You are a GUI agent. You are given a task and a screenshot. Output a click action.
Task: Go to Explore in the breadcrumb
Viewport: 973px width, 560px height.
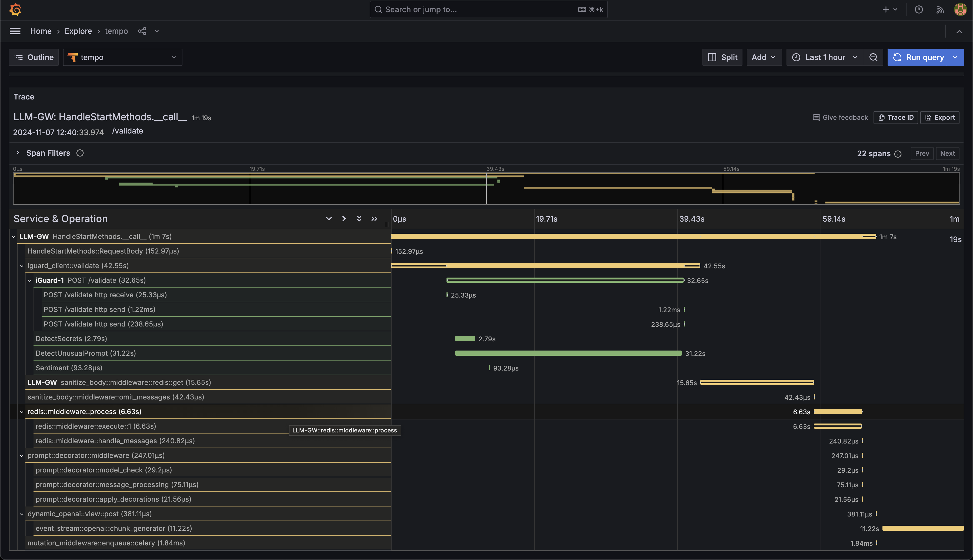pos(78,31)
